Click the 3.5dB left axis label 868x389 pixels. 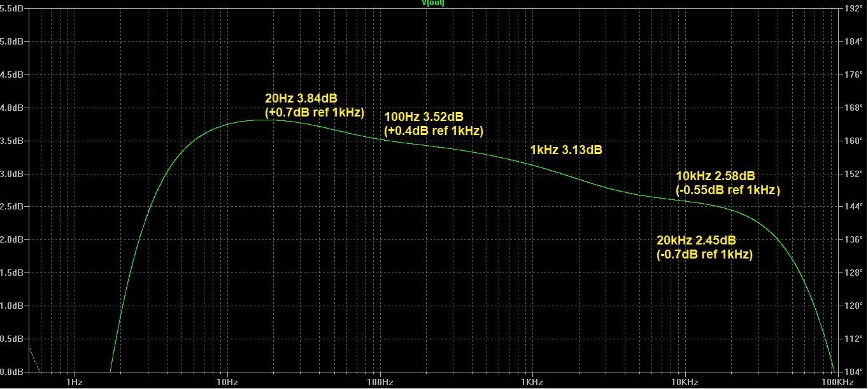11,141
